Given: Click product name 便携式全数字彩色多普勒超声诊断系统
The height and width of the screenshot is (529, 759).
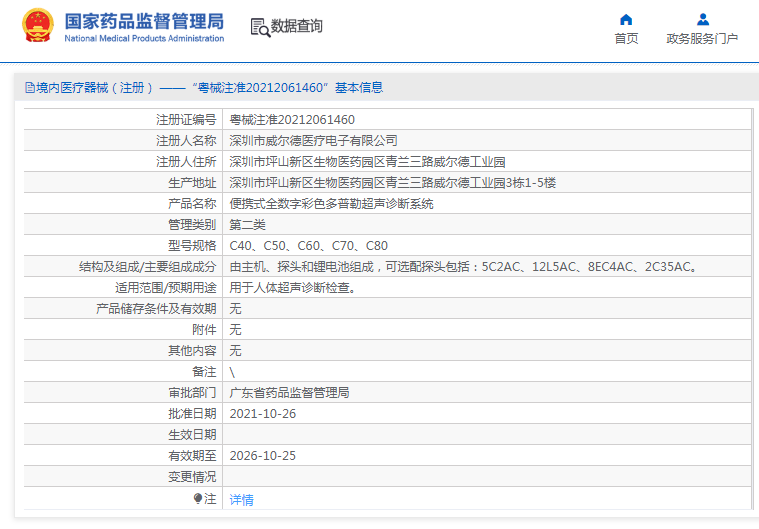Looking at the screenshot, I should pyautogui.click(x=331, y=203).
